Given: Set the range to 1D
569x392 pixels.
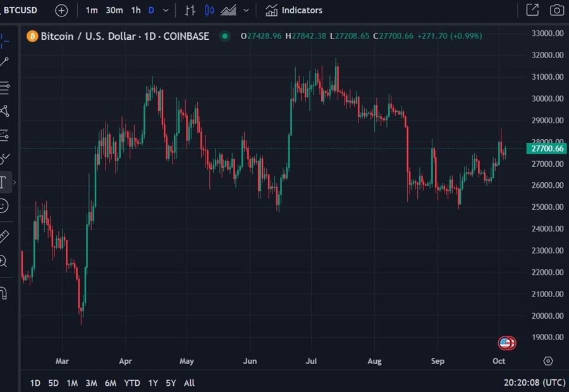Looking at the screenshot, I should 35,383.
